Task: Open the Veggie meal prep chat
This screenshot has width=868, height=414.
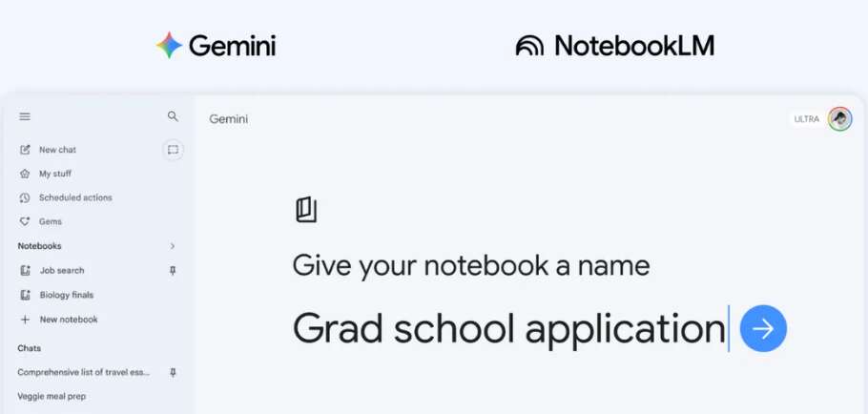Action: pos(53,396)
